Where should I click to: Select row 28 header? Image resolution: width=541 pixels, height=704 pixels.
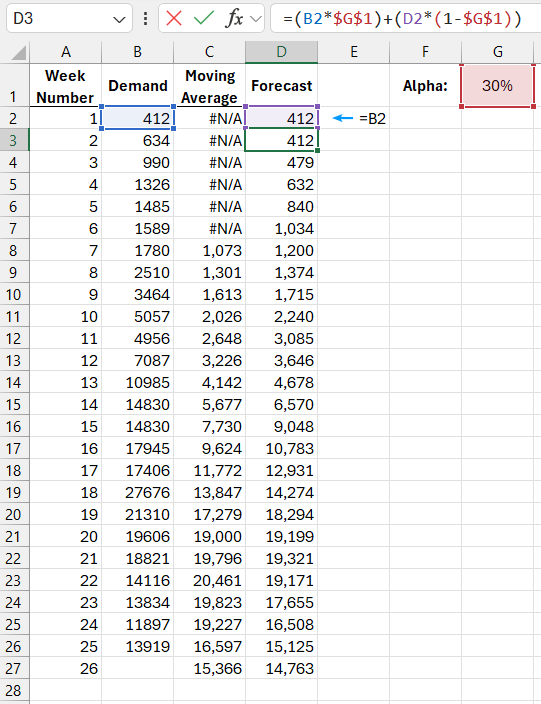pyautogui.click(x=14, y=690)
